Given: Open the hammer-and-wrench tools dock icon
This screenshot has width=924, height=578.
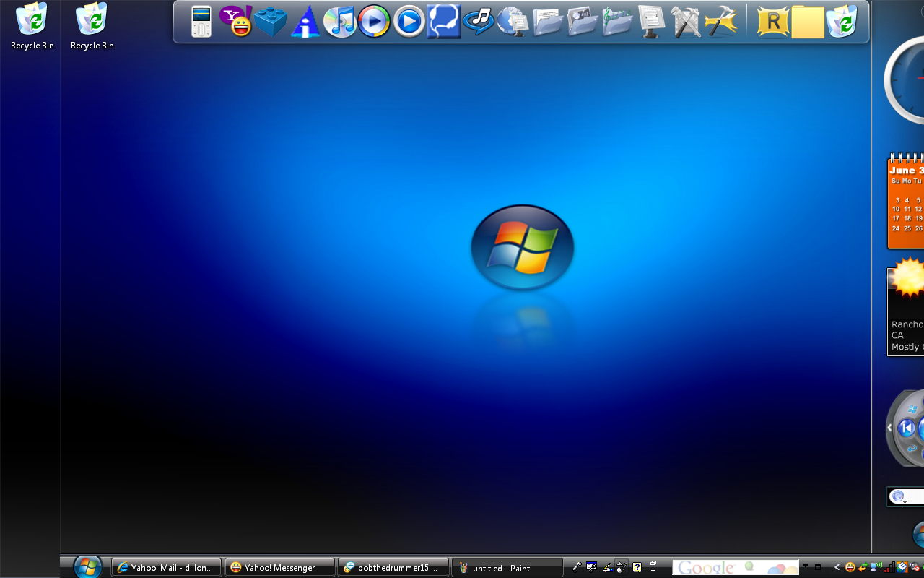Looking at the screenshot, I should tap(686, 22).
